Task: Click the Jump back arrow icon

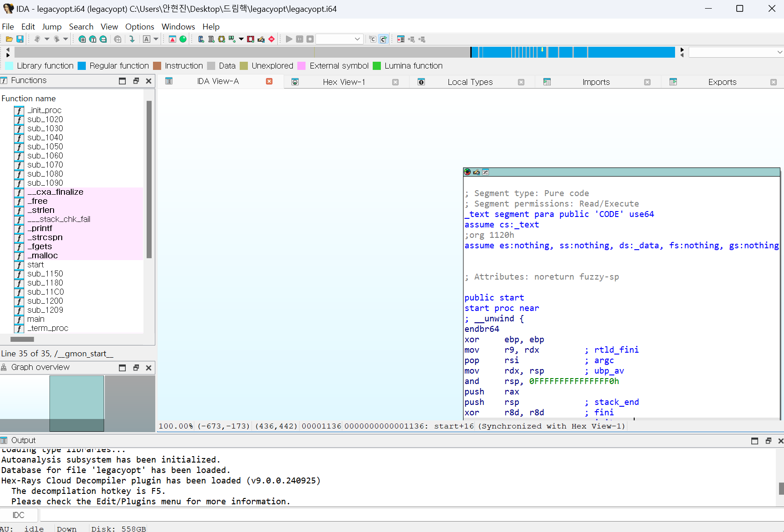Action: pos(37,39)
